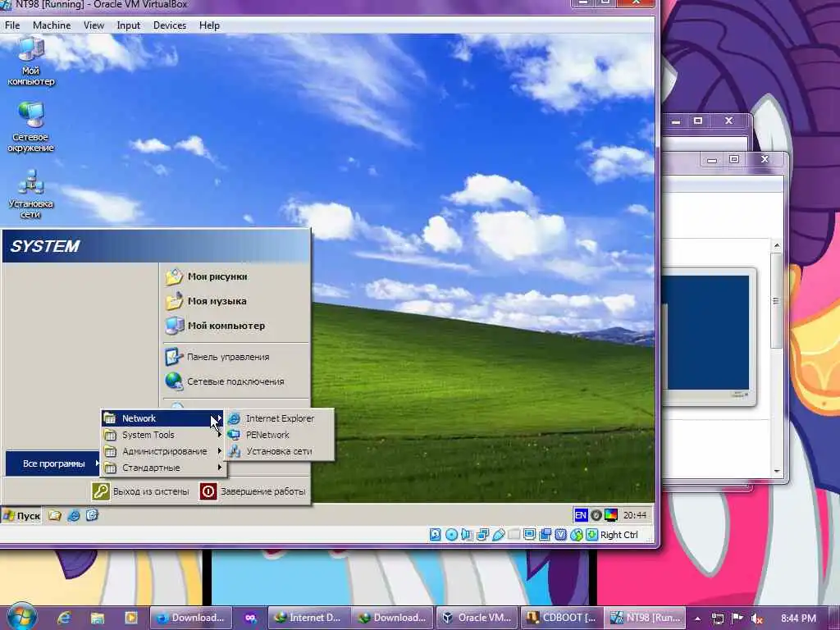Click the Пуск start button
Image resolution: width=840 pixels, height=630 pixels.
(x=21, y=515)
